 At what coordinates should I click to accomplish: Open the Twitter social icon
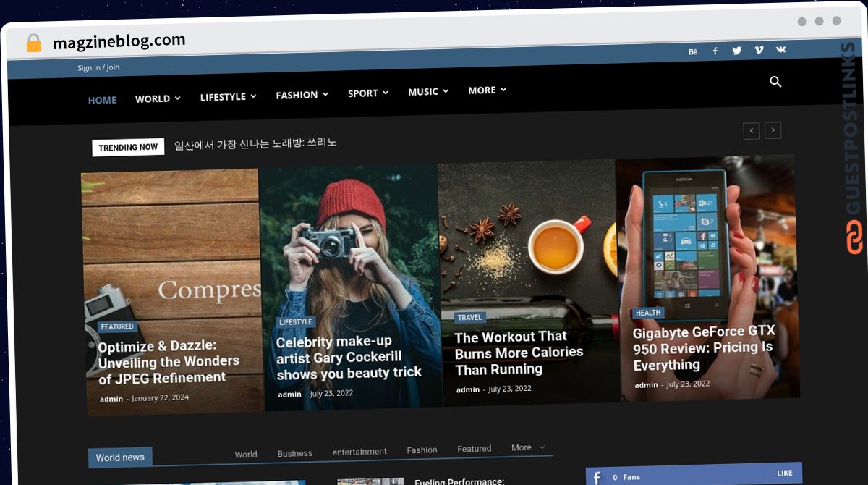point(736,51)
